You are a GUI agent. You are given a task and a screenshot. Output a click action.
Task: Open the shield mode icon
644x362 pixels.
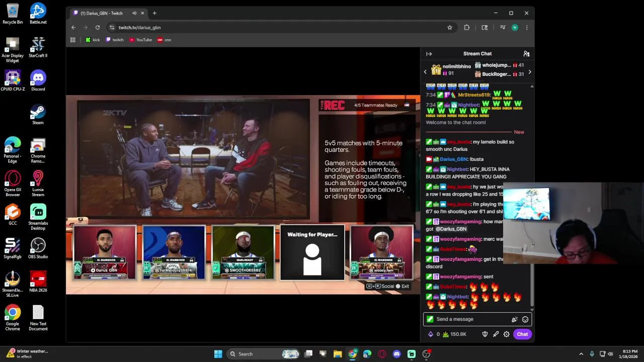click(x=485, y=334)
